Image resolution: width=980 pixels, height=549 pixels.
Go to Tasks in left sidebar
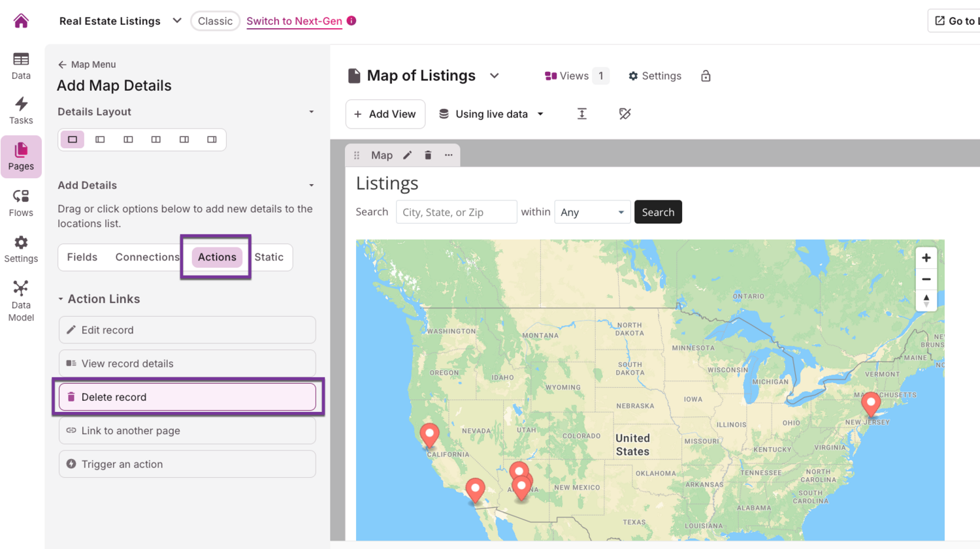coord(21,110)
